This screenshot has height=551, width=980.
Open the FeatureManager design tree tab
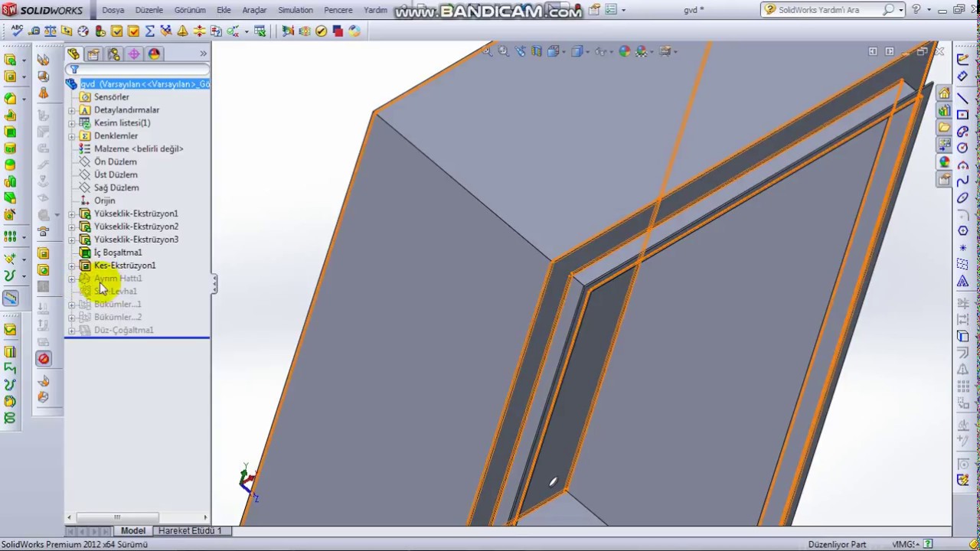point(73,54)
